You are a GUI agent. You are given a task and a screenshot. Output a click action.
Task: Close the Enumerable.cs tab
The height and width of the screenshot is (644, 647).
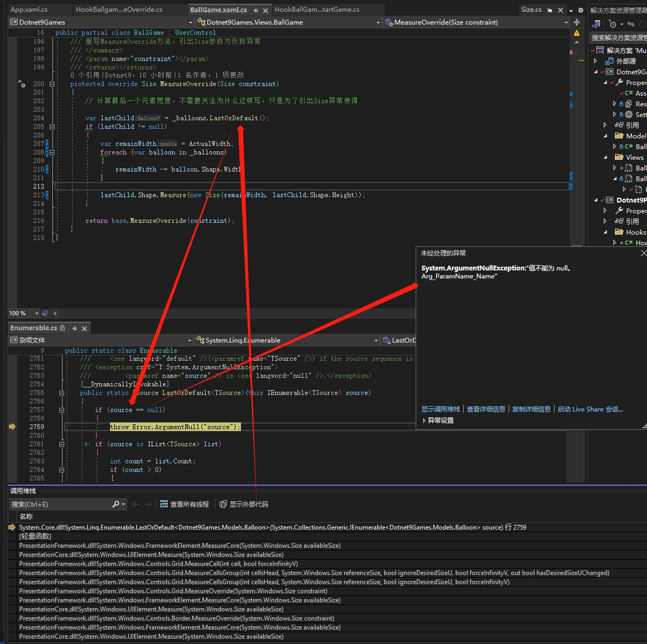point(84,328)
